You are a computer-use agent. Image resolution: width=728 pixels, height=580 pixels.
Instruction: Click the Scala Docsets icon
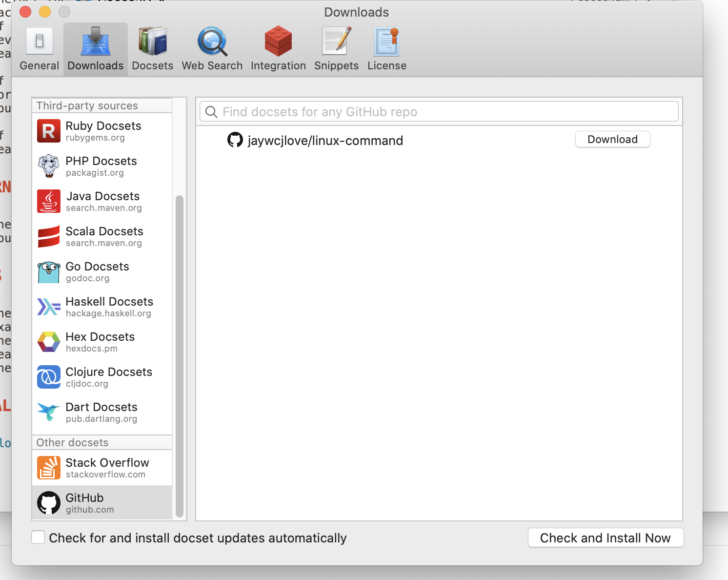49,236
